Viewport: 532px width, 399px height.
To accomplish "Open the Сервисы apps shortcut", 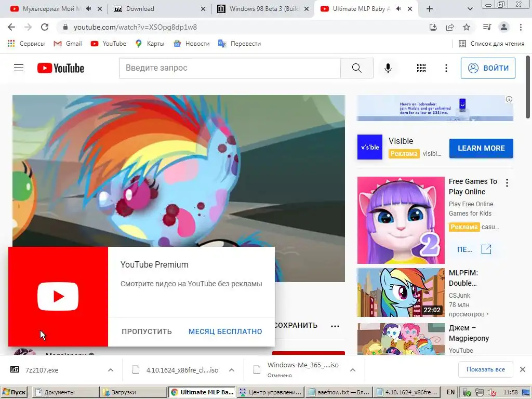I will 26,44.
